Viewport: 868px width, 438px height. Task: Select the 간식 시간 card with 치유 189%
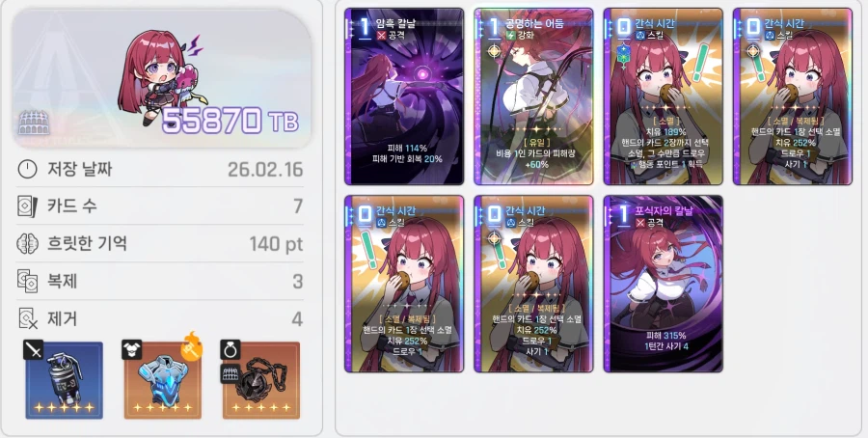[664, 96]
